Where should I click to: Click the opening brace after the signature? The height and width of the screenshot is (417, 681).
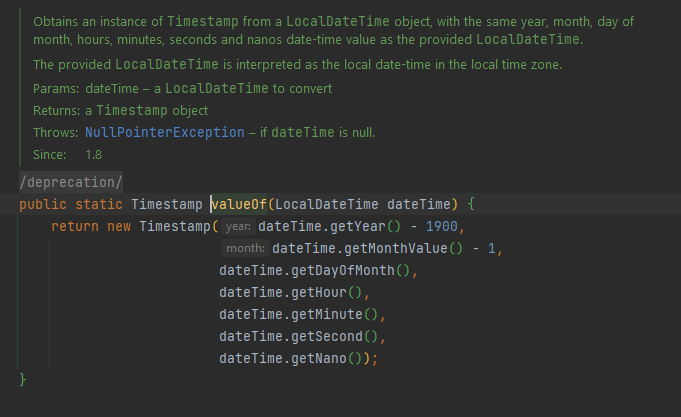coord(471,204)
